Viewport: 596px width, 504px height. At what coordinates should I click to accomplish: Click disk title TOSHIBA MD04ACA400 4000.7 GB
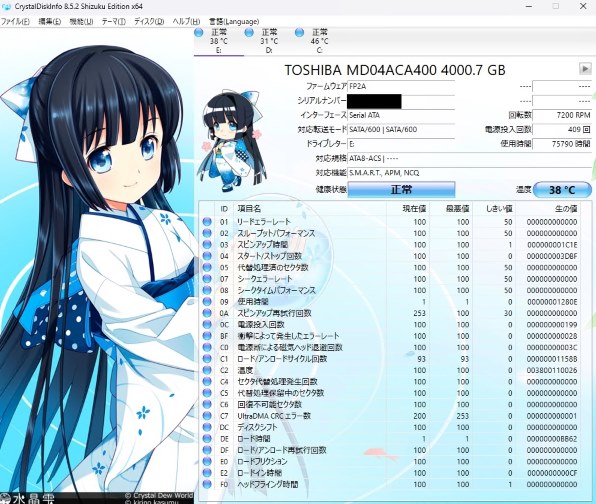395,70
